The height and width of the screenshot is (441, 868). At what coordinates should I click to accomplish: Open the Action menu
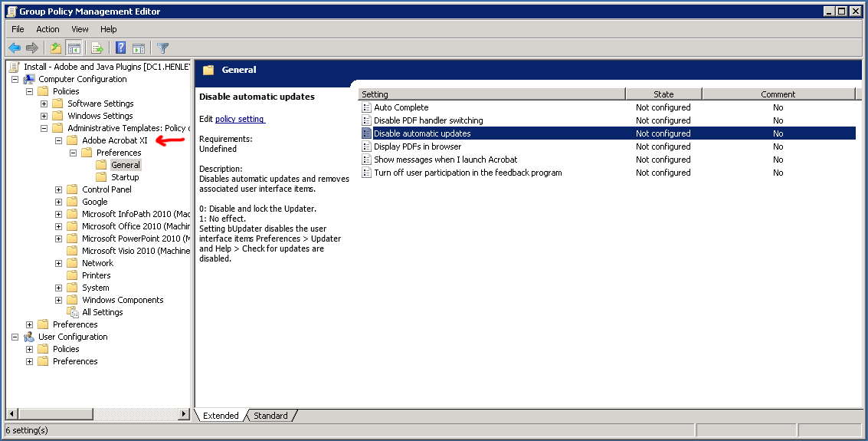(x=47, y=29)
